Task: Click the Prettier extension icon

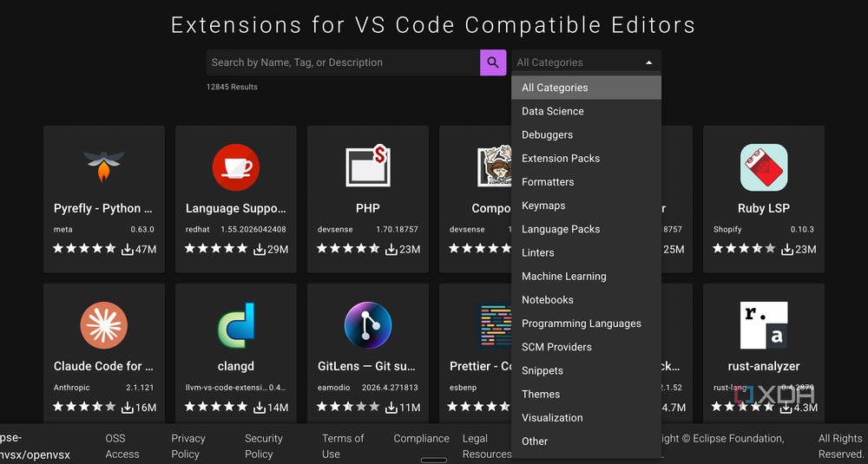Action: (494, 325)
